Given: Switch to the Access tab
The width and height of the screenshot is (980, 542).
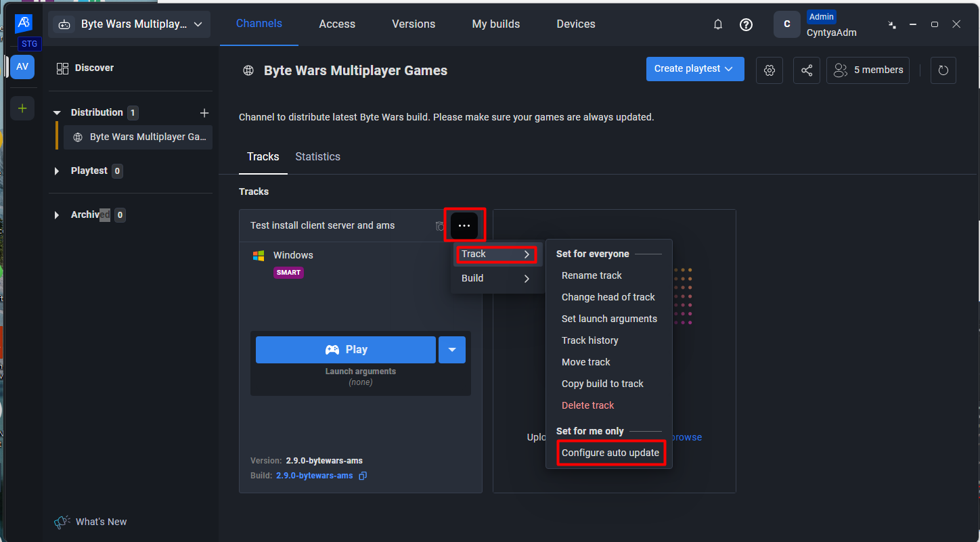Looking at the screenshot, I should click(x=337, y=24).
